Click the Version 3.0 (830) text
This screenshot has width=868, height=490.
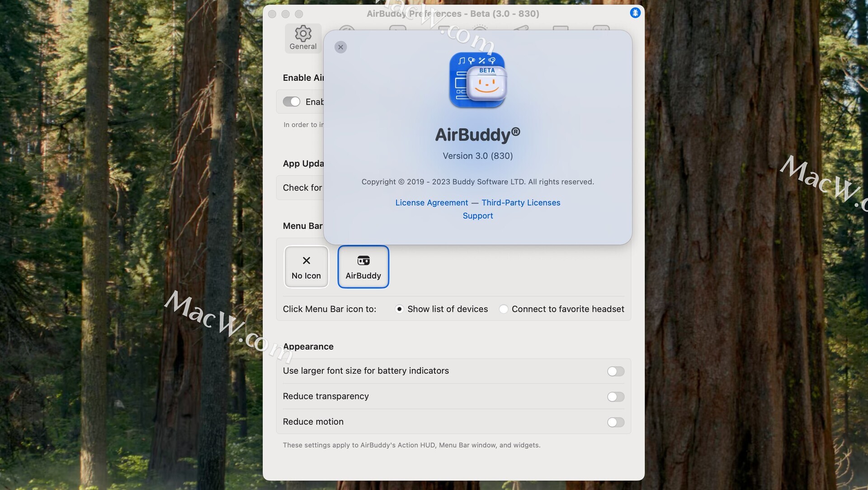click(477, 156)
